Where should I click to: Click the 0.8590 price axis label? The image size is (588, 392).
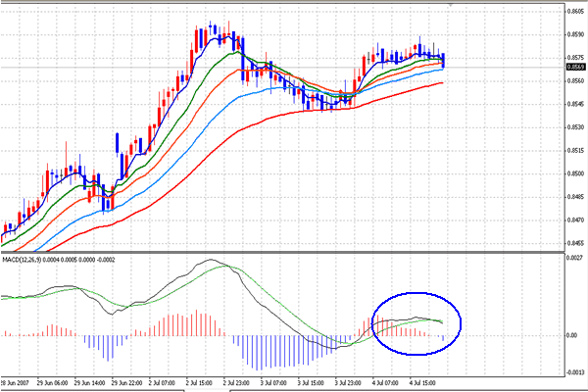tap(575, 34)
